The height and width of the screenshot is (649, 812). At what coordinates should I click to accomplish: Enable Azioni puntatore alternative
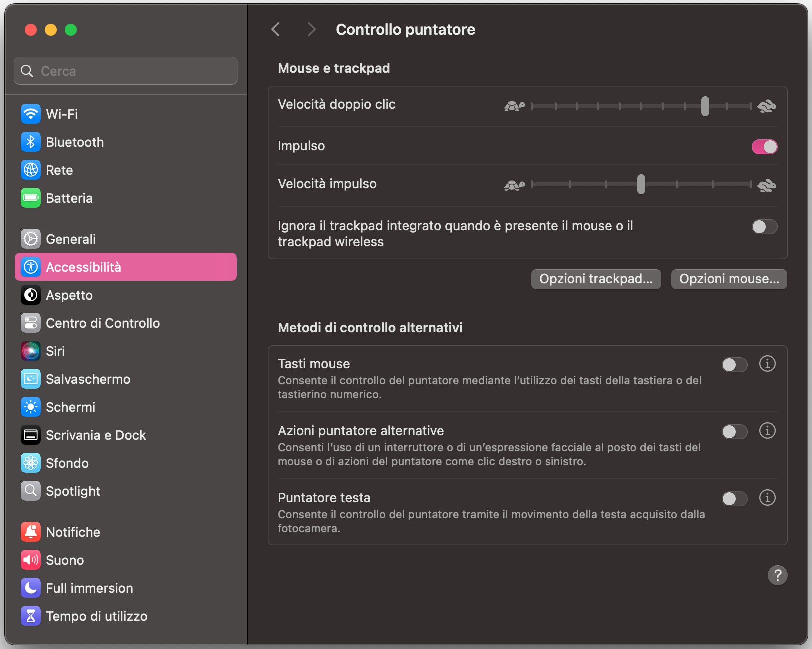[734, 431]
